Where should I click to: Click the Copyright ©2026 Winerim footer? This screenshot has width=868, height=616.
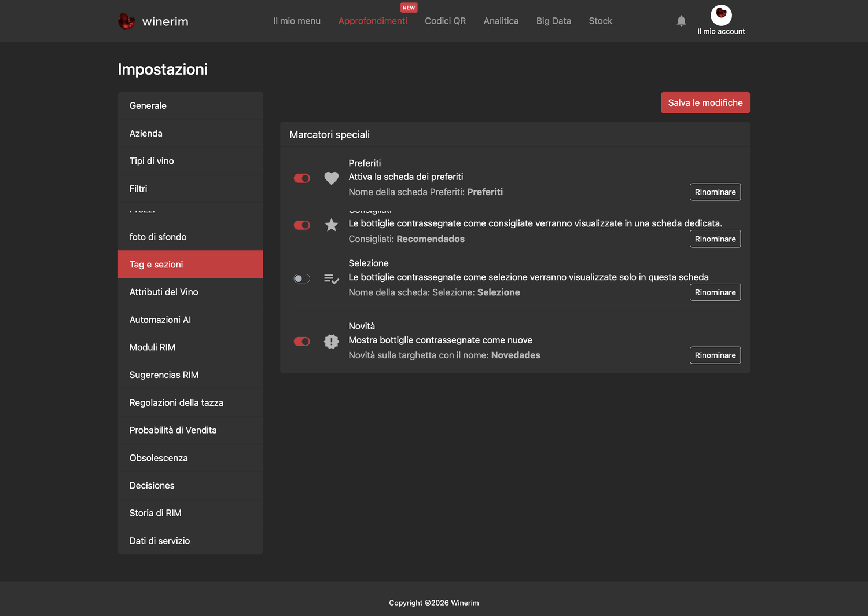click(434, 603)
